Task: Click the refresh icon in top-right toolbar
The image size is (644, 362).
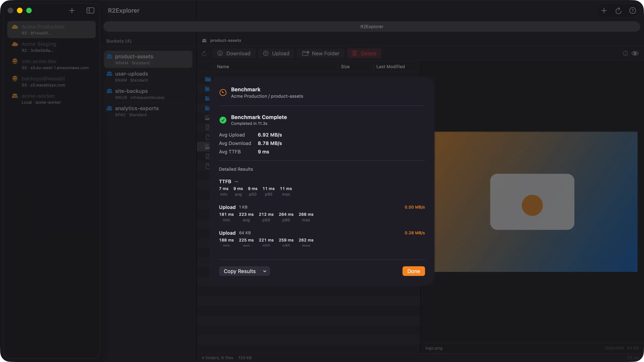Action: tap(618, 11)
